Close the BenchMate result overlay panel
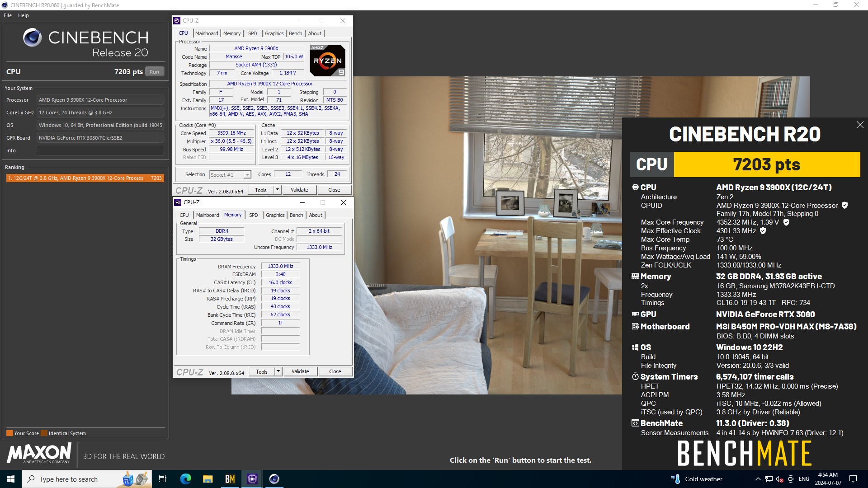Screen dimensions: 868x488 [x=860, y=125]
